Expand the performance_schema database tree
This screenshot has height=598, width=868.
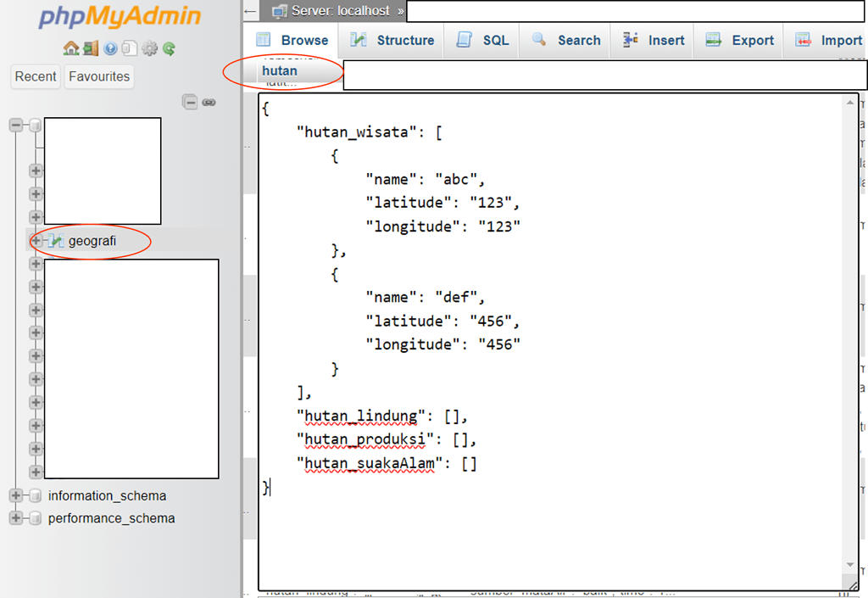[14, 517]
